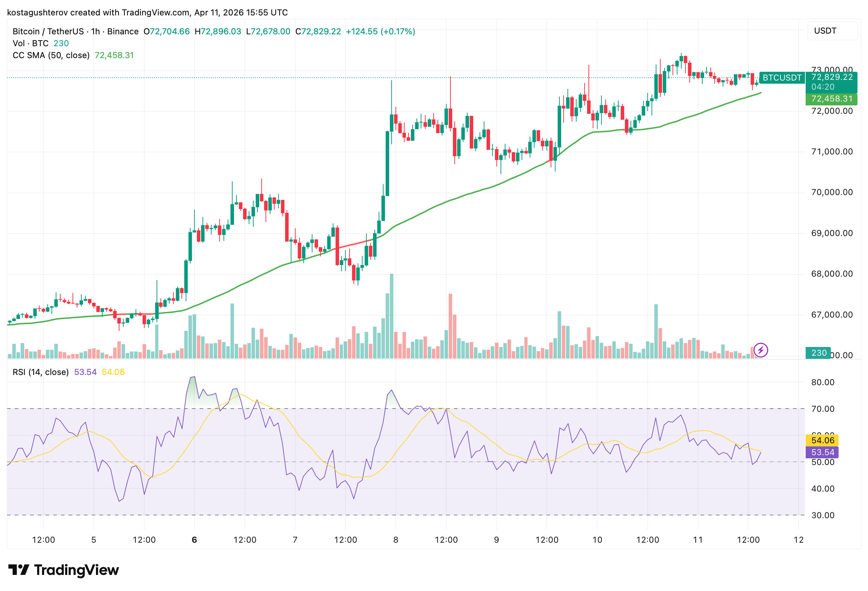The height and width of the screenshot is (591, 868).
Task: Open symbol picker via Bitcoin / TetherUS
Action: click(x=47, y=32)
